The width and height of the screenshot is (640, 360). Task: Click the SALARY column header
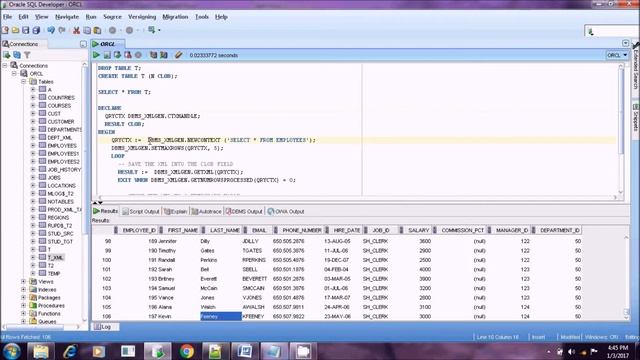pyautogui.click(x=419, y=230)
